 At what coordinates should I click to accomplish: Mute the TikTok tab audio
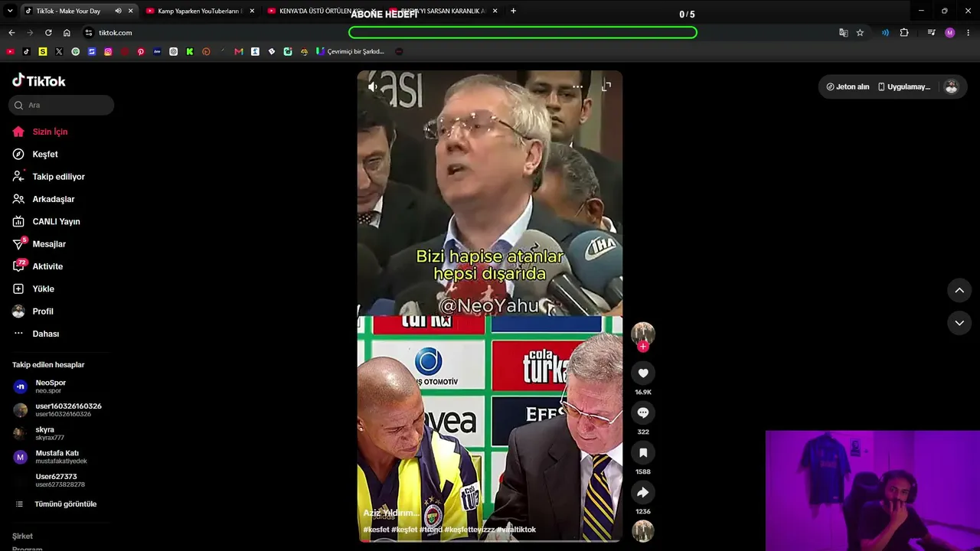coord(118,11)
